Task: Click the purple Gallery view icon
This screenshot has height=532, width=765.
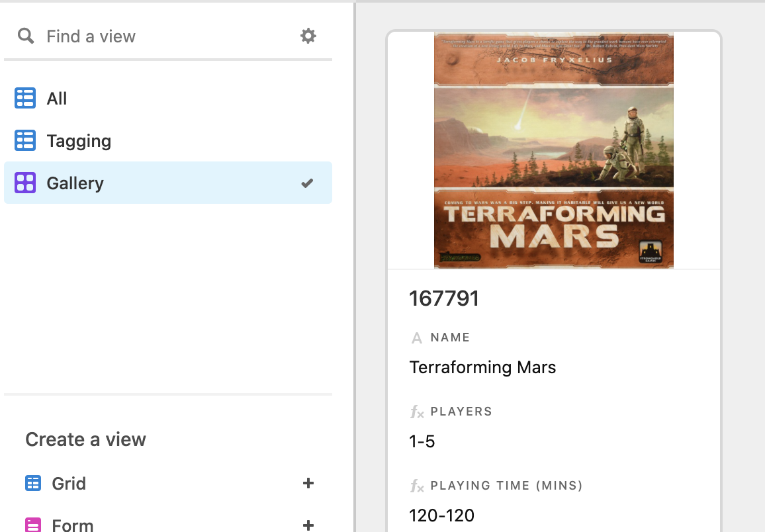Action: point(25,183)
